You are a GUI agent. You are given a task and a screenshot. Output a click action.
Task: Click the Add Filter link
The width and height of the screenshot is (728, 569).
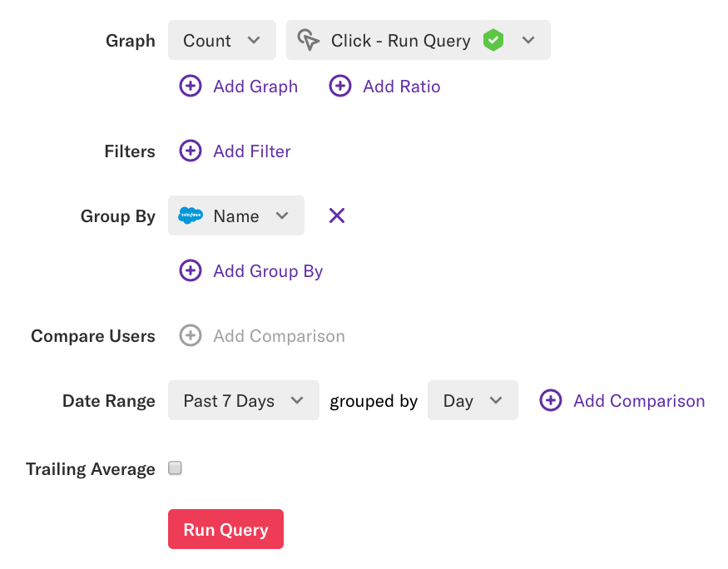point(251,151)
